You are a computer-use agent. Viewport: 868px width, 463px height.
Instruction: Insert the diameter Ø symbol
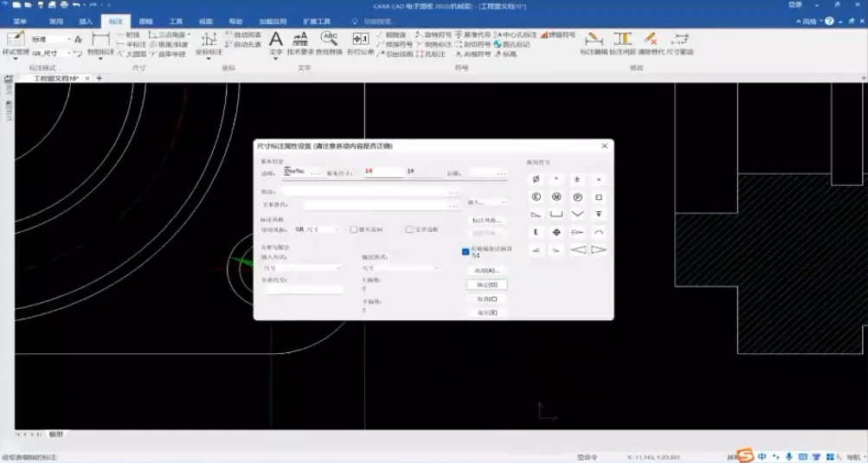pyautogui.click(x=536, y=179)
